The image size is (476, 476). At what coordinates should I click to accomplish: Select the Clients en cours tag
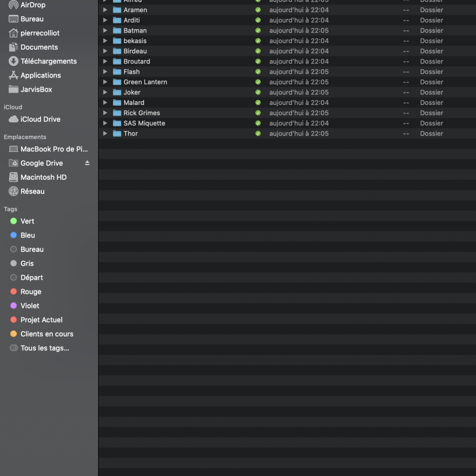pos(46,334)
